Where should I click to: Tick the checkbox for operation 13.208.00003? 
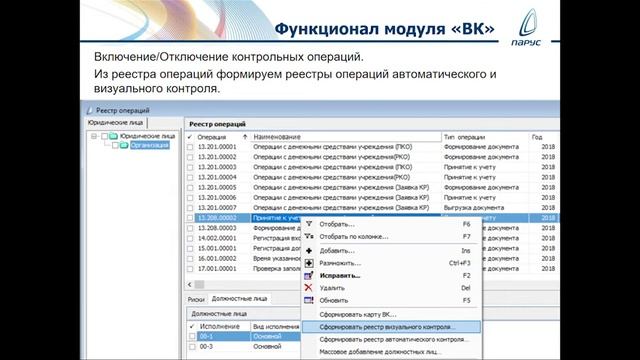pos(190,228)
